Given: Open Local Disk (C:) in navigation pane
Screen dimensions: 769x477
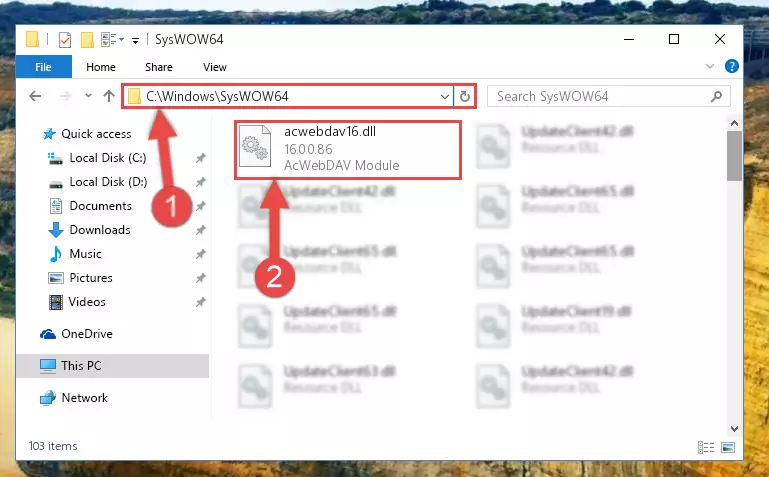Looking at the screenshot, I should [x=108, y=158].
